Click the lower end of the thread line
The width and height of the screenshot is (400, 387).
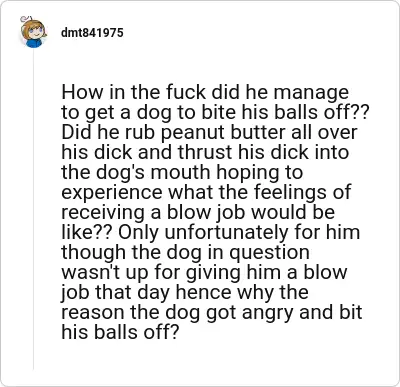click(33, 365)
